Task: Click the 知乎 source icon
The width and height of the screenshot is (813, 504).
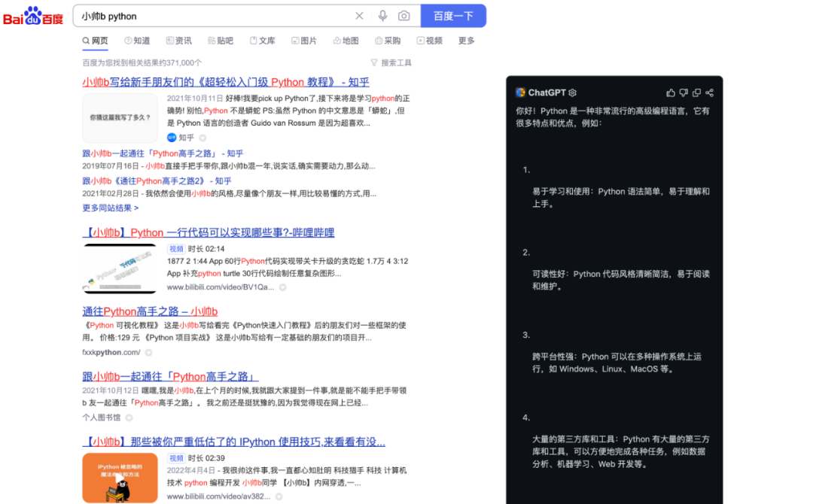Action: [x=172, y=138]
